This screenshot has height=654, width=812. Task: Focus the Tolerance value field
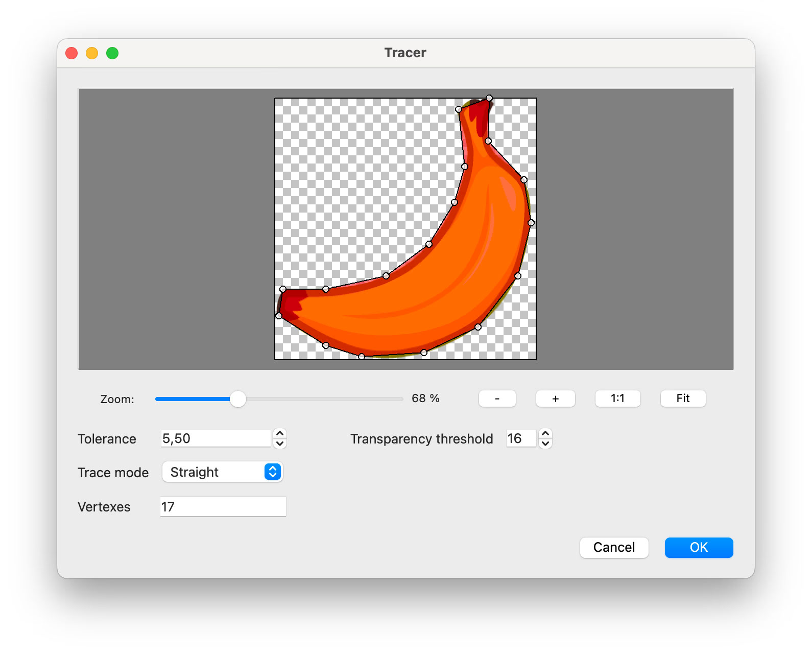click(216, 438)
